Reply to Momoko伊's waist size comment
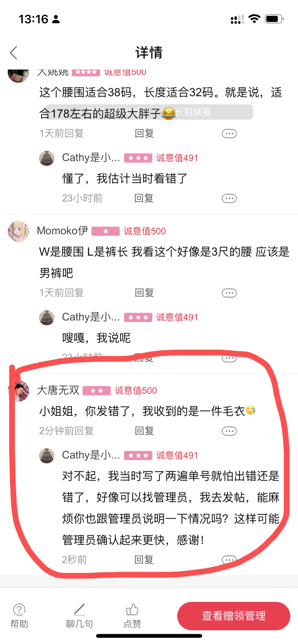298x644 pixels. (144, 293)
